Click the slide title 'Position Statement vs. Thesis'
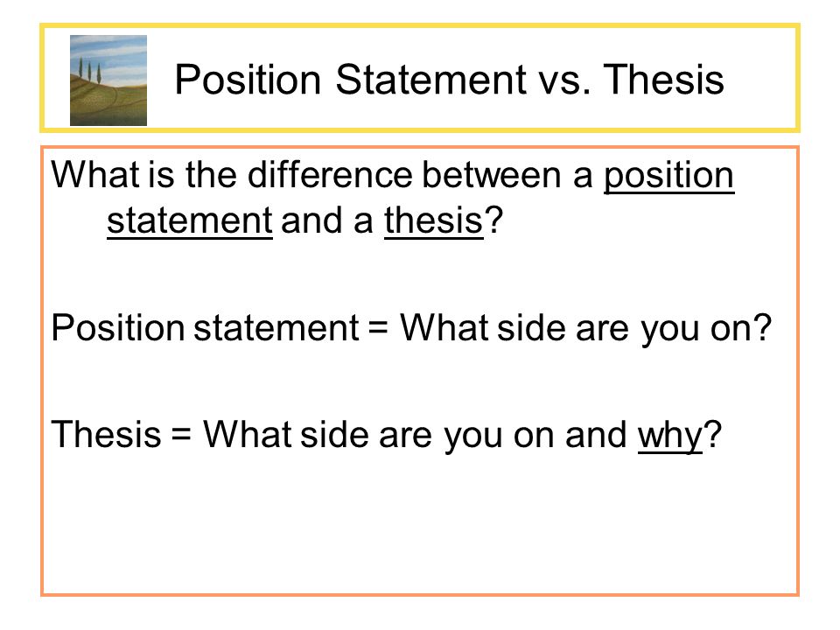This screenshot has width=840, height=630. (x=449, y=80)
